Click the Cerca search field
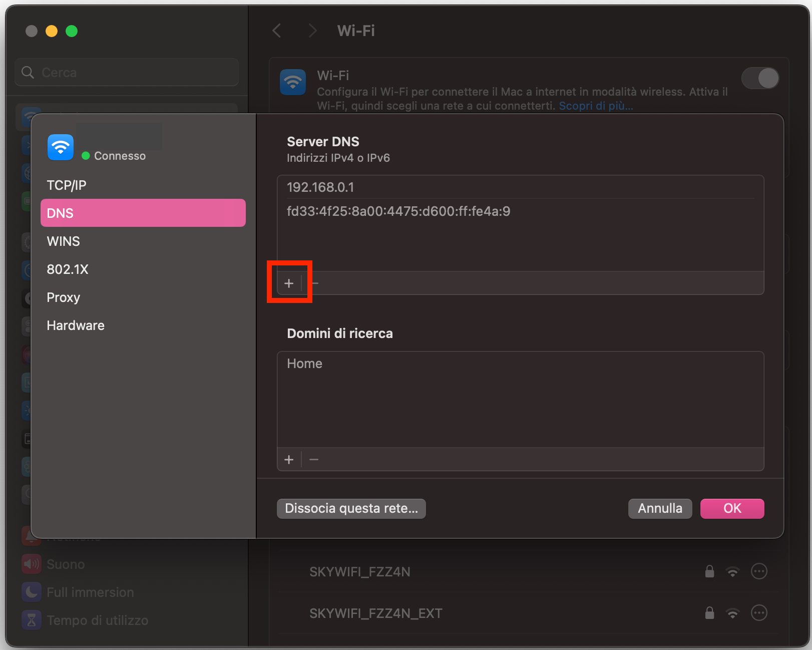This screenshot has height=650, width=812. click(126, 72)
